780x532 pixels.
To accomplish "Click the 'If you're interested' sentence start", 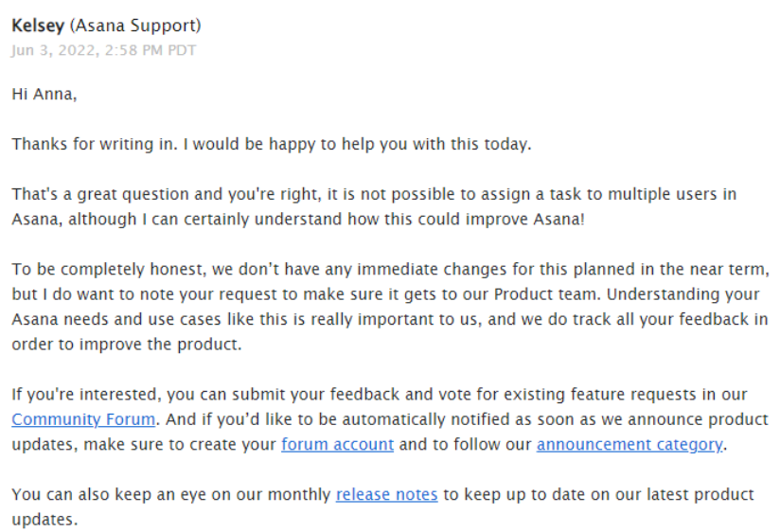I will pyautogui.click(x=85, y=395).
